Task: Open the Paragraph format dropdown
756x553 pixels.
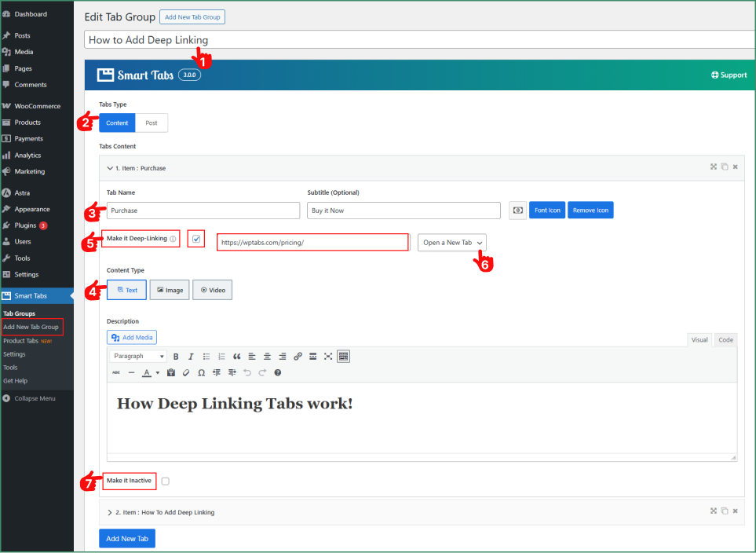Action: [x=138, y=357]
